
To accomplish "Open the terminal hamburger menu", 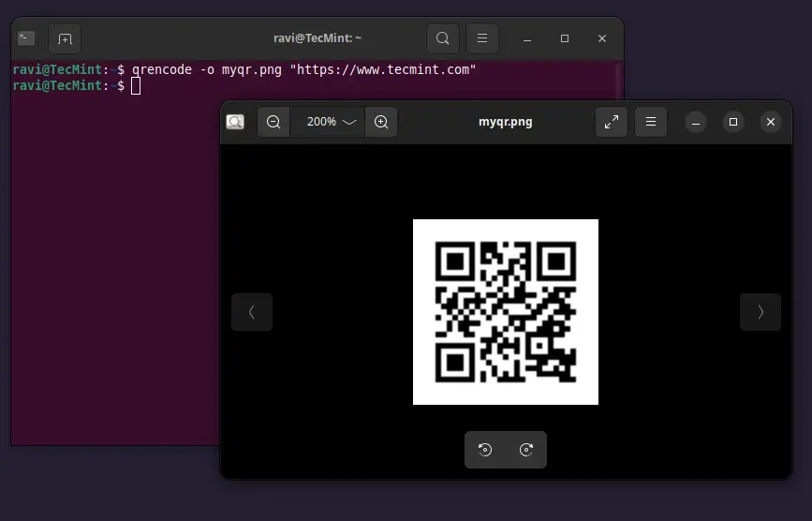I will (x=482, y=38).
